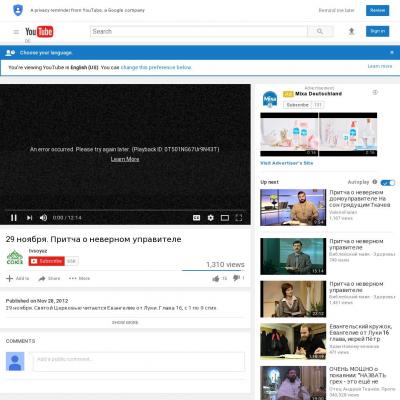Enter fullscreen mode in player
The height and width of the screenshot is (400, 400).
[239, 218]
